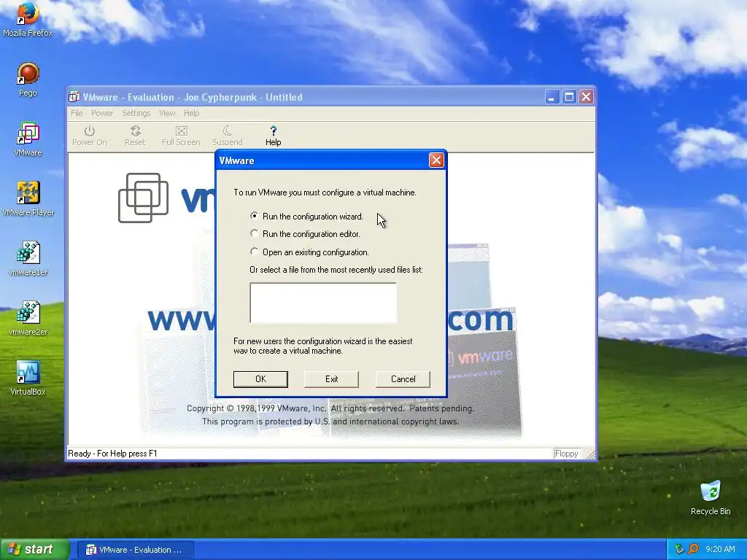Viewport: 747px width, 560px height.
Task: Click the taskbar clock showing 9:20 AM
Action: [720, 549]
